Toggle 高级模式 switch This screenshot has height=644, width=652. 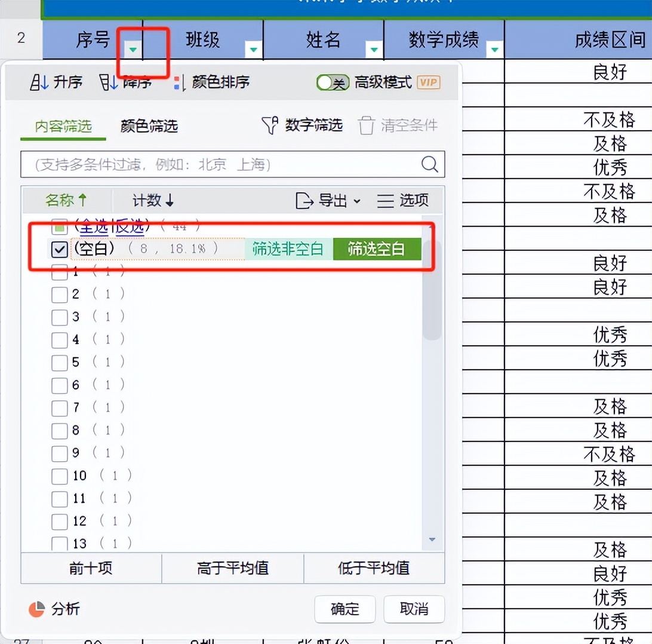point(332,82)
